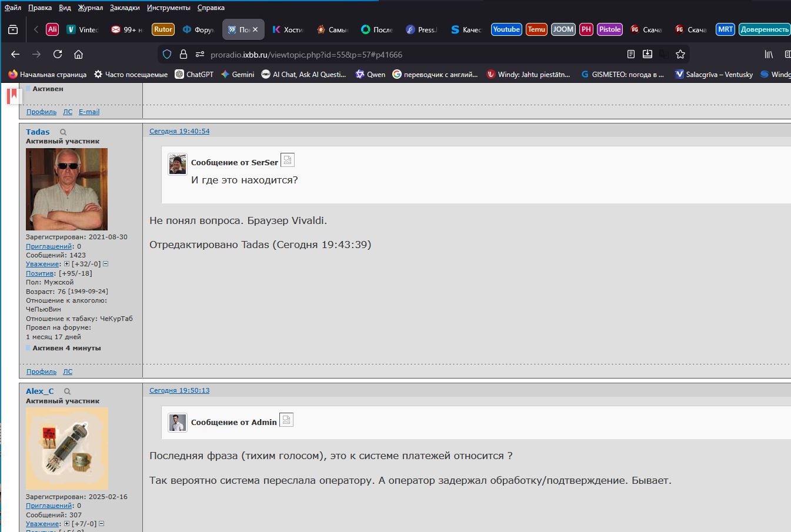This screenshot has width=791, height=532.
Task: Open site permissions icon in address bar
Action: coord(199,54)
